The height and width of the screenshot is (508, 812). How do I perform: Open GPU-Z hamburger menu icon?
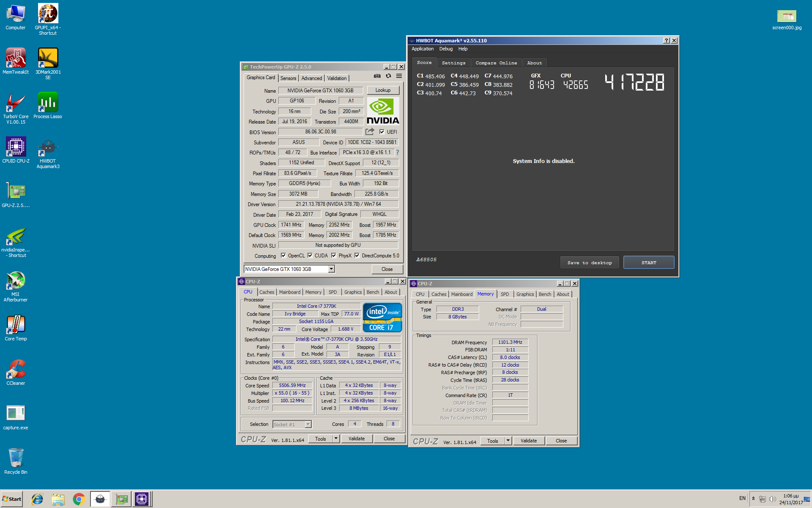coord(399,76)
